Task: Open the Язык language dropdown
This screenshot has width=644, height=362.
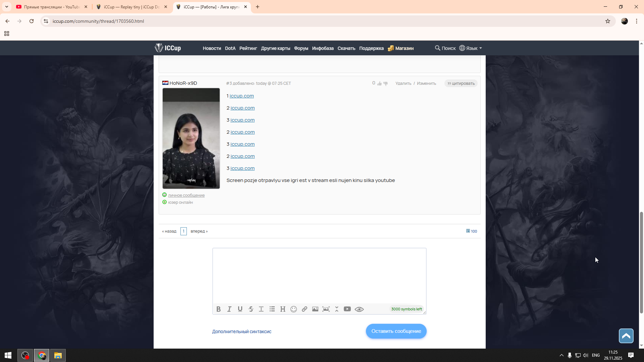Action: [x=471, y=48]
